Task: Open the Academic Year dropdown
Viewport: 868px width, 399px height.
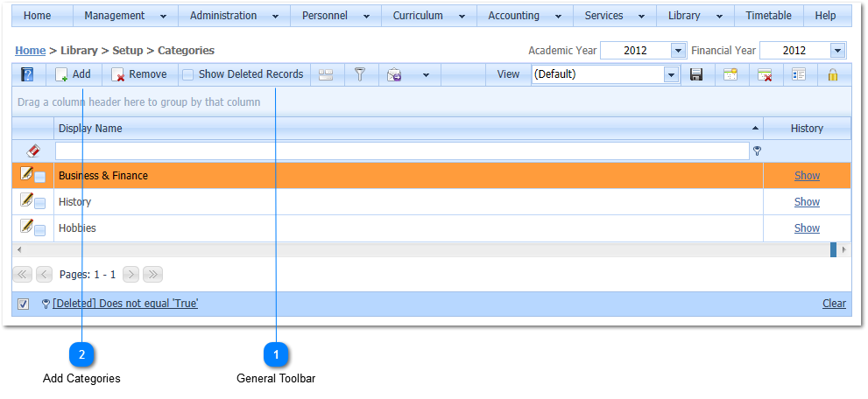Action: 677,51
